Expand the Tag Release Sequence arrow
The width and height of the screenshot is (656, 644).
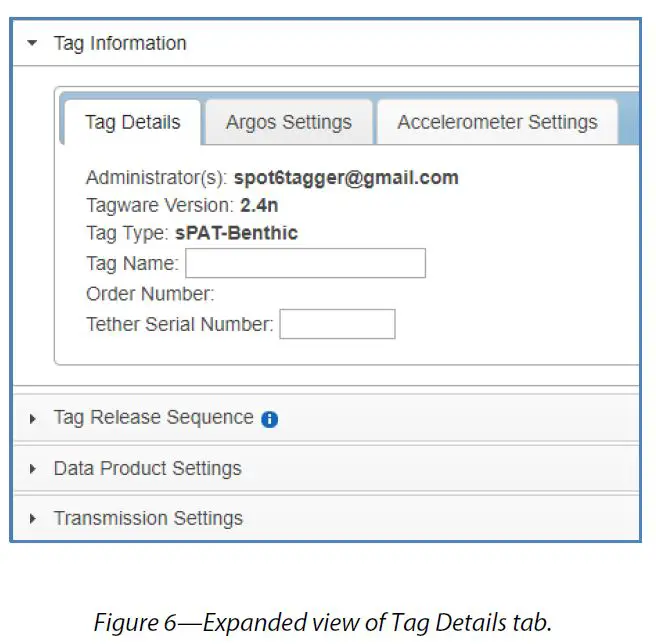[x=33, y=419]
